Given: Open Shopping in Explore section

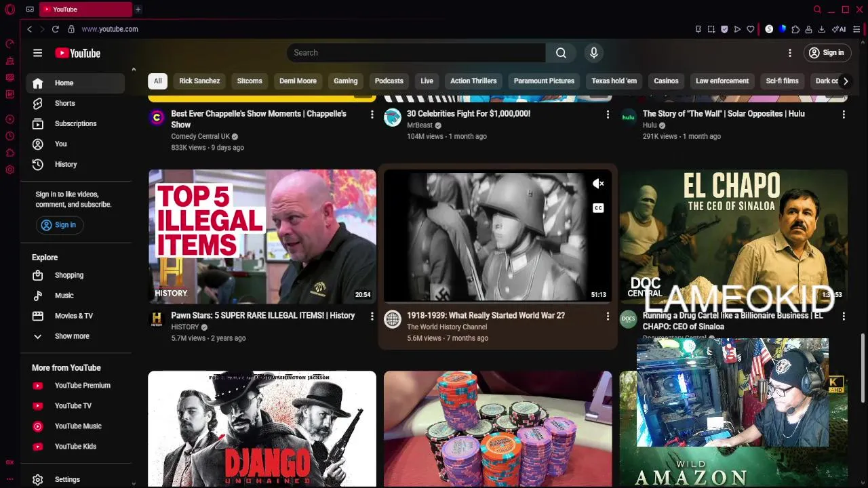Looking at the screenshot, I should (x=75, y=275).
